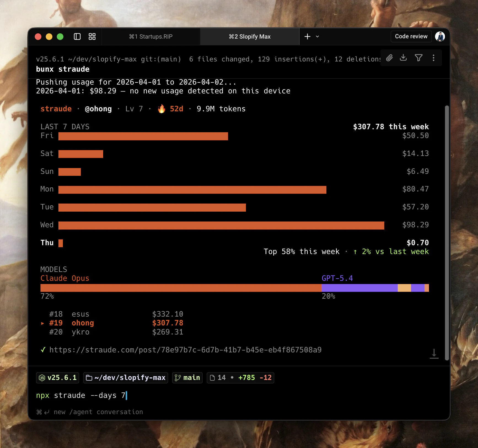Click the Node.js v25.6.1 version badge

click(57, 378)
